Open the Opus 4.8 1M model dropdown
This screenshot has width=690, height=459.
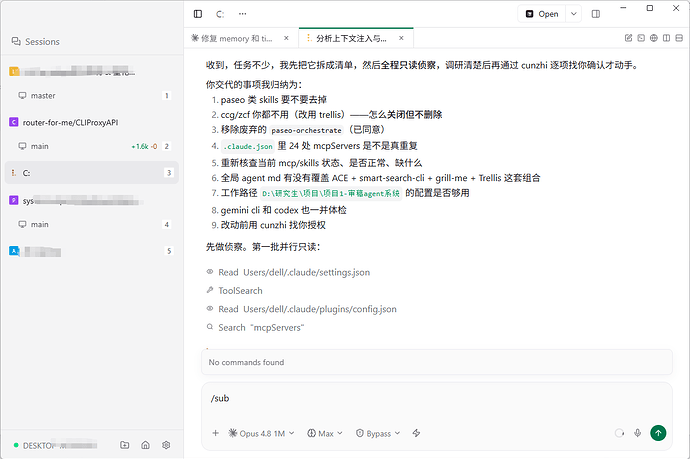261,433
